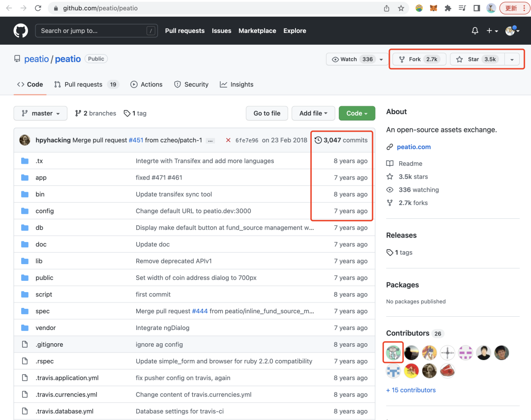Click the red browser update button
Screen dimensions: 531x420
coord(514,8)
